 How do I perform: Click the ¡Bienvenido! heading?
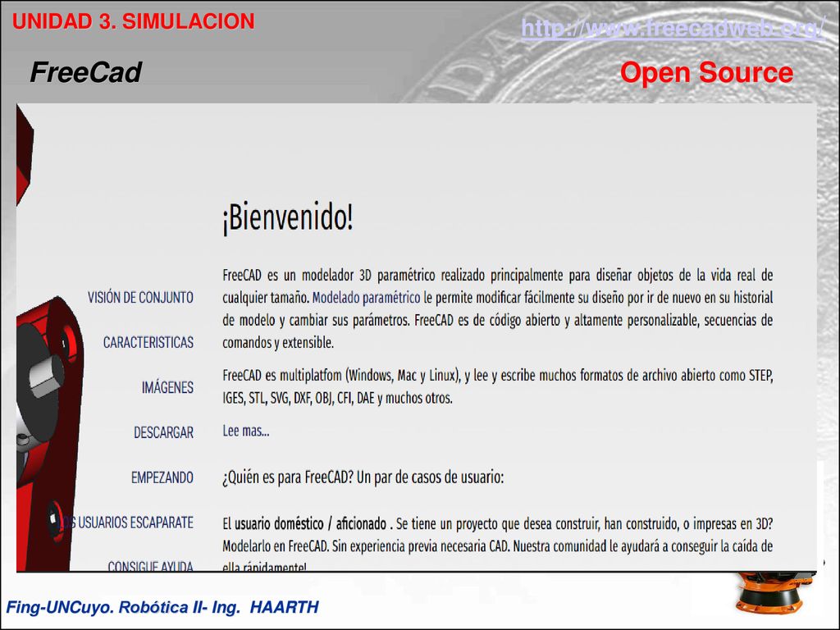[288, 217]
